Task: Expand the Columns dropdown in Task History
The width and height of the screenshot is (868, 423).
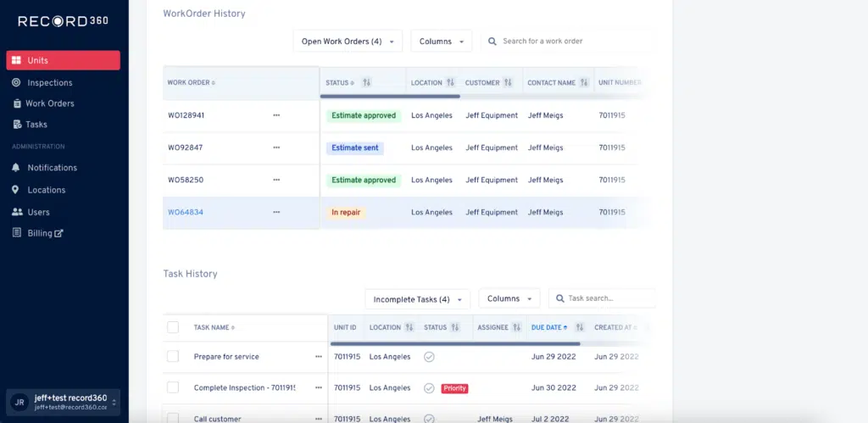Action: click(x=509, y=298)
